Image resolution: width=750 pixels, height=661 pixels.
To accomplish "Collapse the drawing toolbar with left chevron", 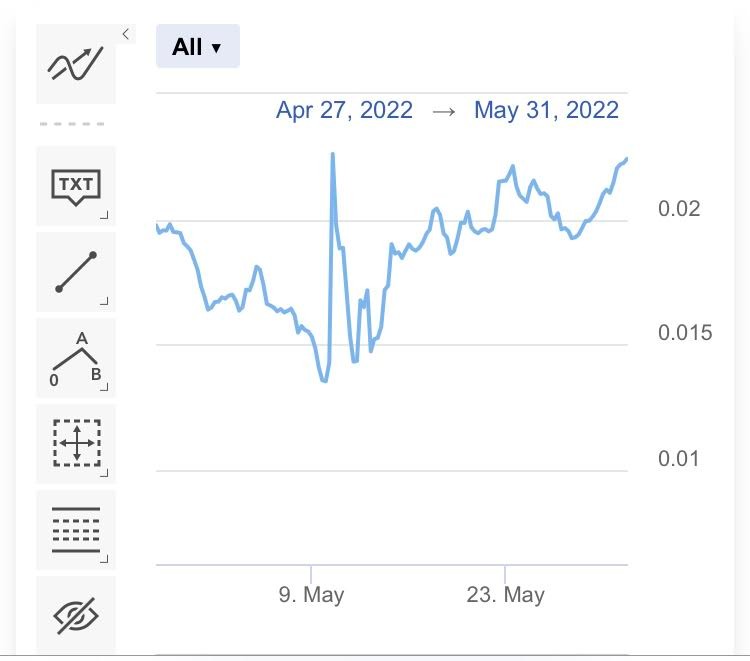I will [126, 34].
